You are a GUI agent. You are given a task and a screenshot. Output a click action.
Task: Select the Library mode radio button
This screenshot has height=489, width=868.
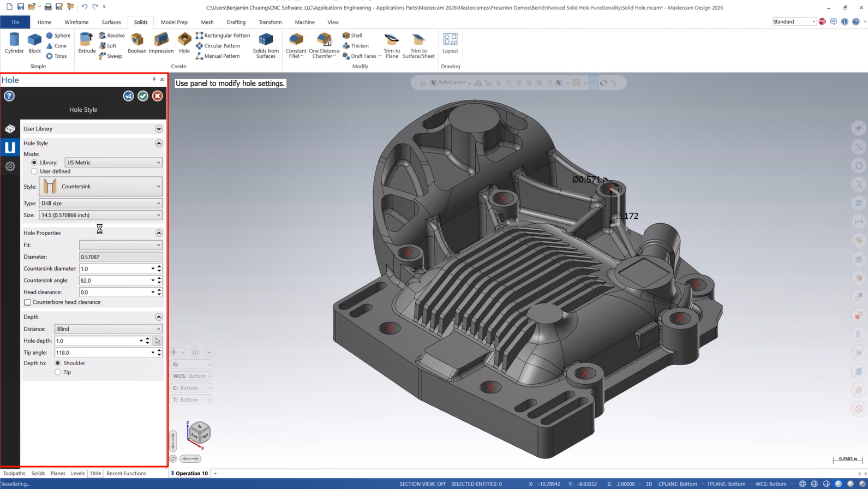pyautogui.click(x=34, y=163)
